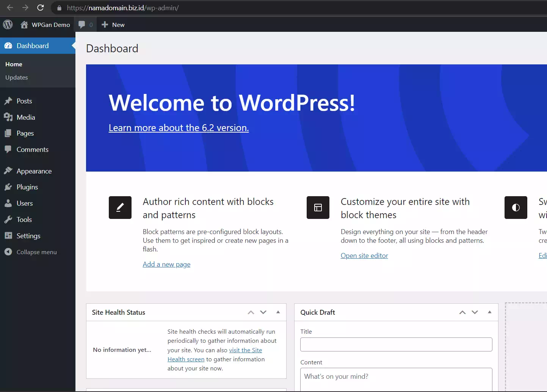Viewport: 547px width, 392px height.
Task: Click the half-circle styles icon
Action: (x=516, y=208)
